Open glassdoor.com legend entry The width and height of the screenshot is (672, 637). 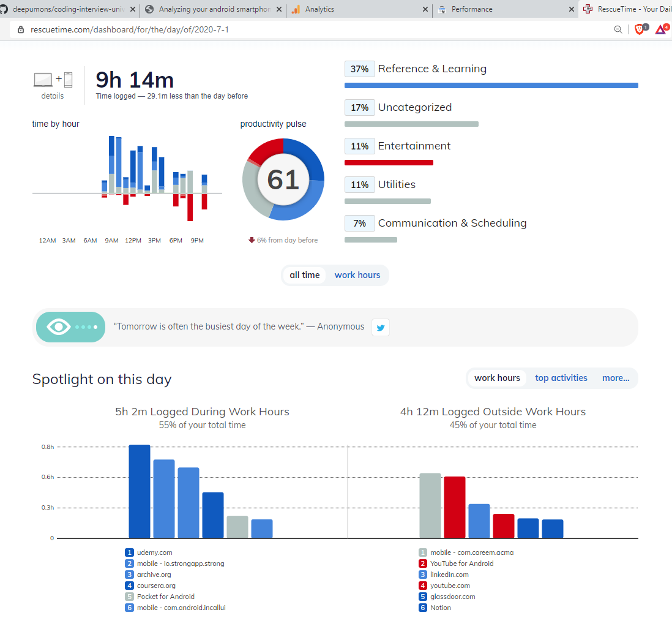tap(452, 597)
